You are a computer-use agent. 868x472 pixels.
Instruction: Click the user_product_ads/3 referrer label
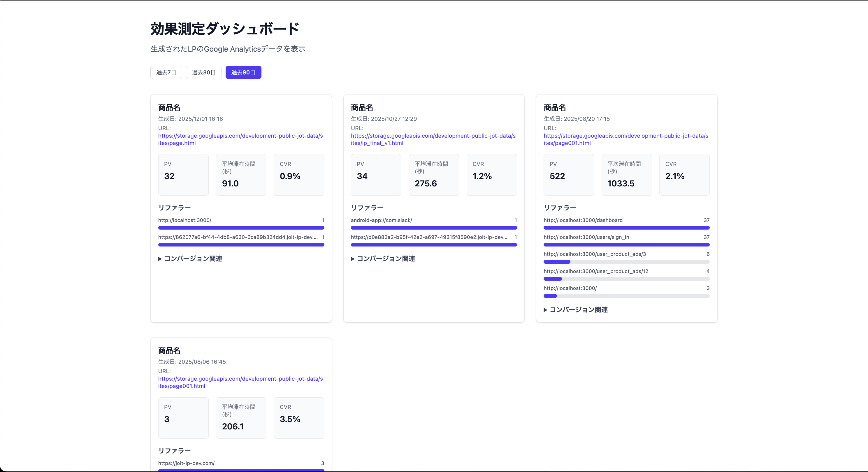pyautogui.click(x=595, y=254)
